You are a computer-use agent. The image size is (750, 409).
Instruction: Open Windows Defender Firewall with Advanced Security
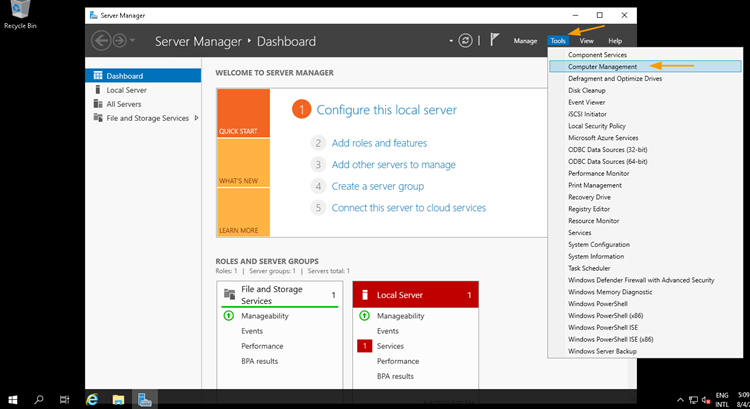click(641, 280)
